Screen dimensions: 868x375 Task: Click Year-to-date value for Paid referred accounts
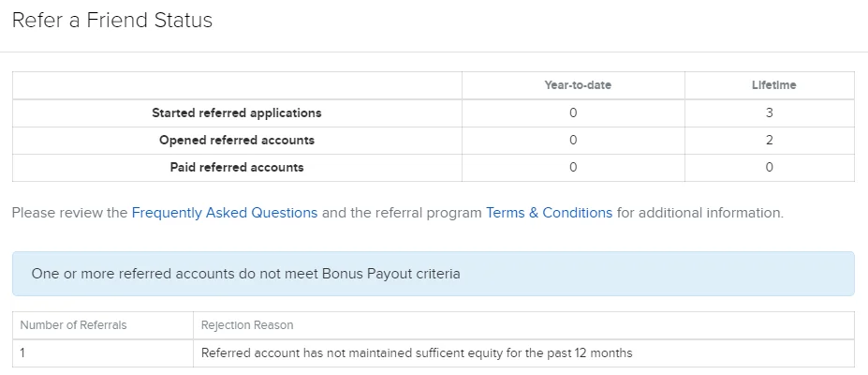point(573,168)
